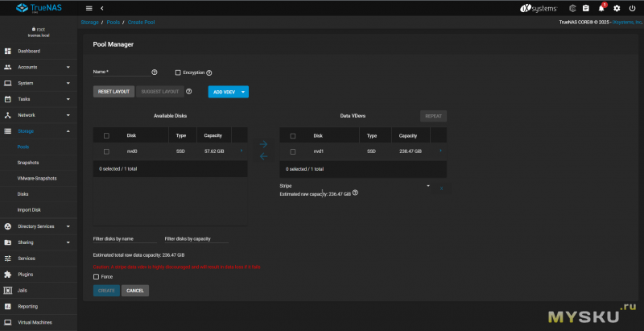Remove the data vdev with the x
644x331 pixels.
tap(441, 188)
